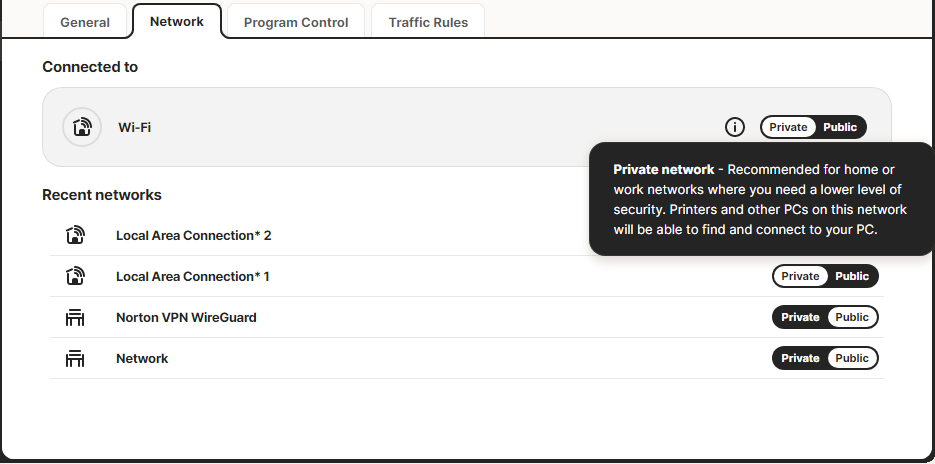Set Norton VPN WireGuard to Public
This screenshot has height=464, width=935.
point(852,317)
